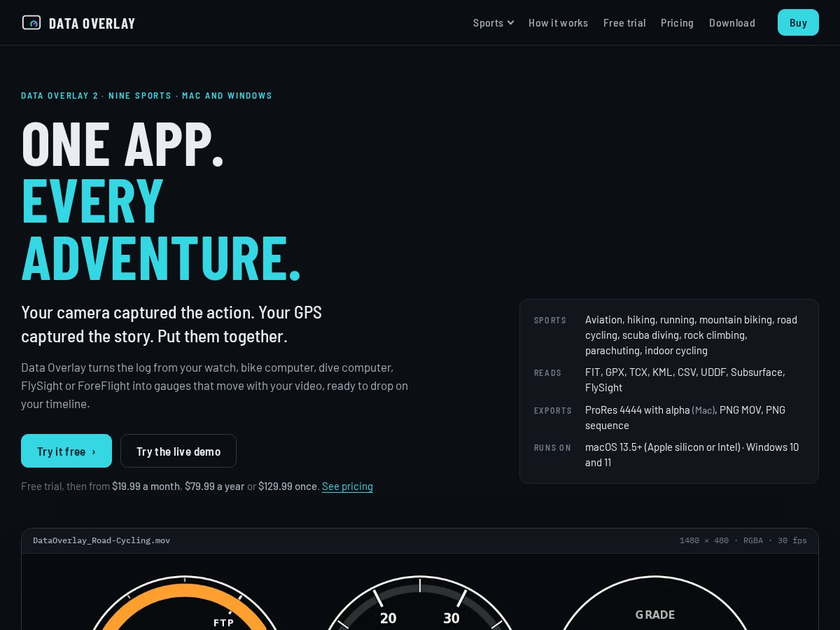The image size is (840, 630).
Task: Click the GRADE gauge preview
Action: click(x=655, y=603)
